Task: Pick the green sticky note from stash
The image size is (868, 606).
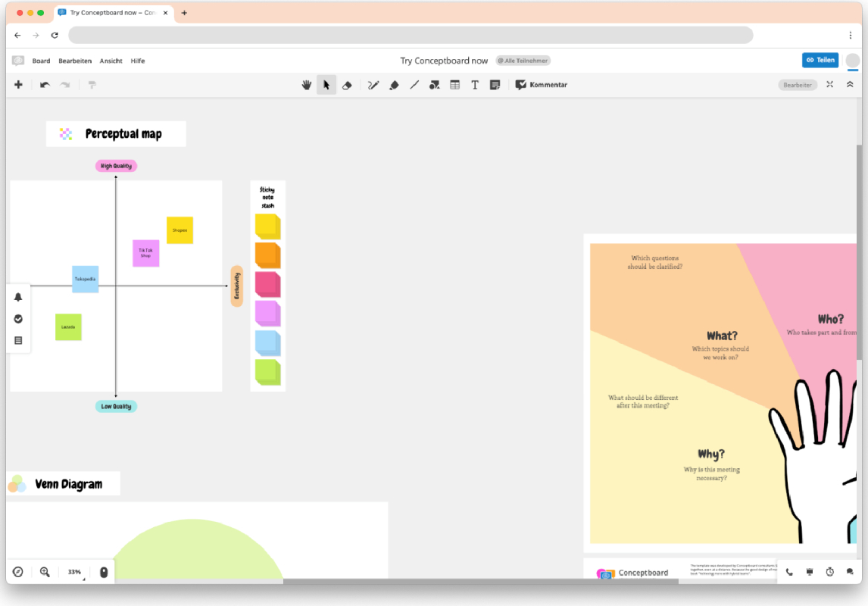Action: point(267,372)
